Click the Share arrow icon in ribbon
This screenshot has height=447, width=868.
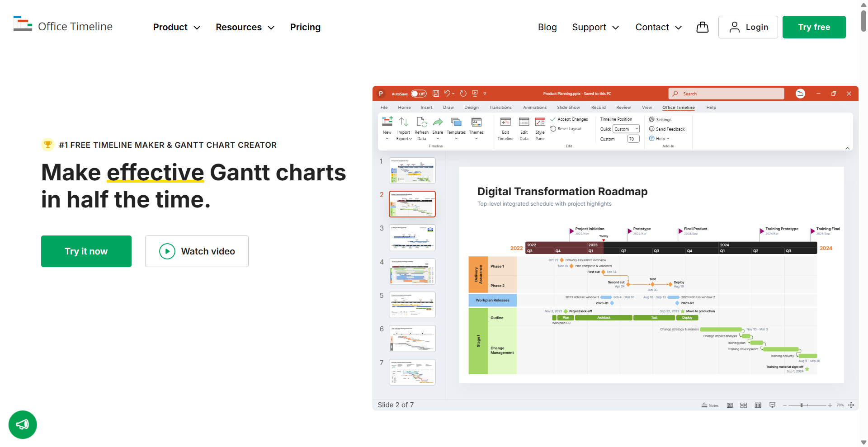[x=438, y=122]
